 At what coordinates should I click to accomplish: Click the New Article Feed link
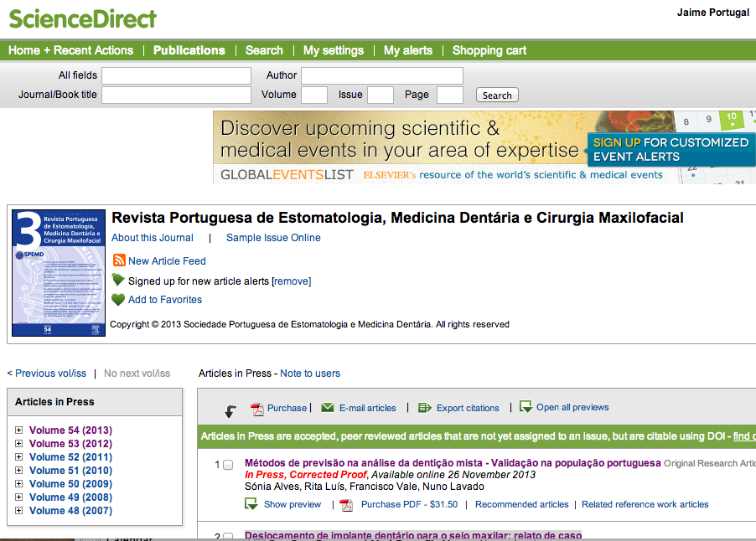[167, 261]
